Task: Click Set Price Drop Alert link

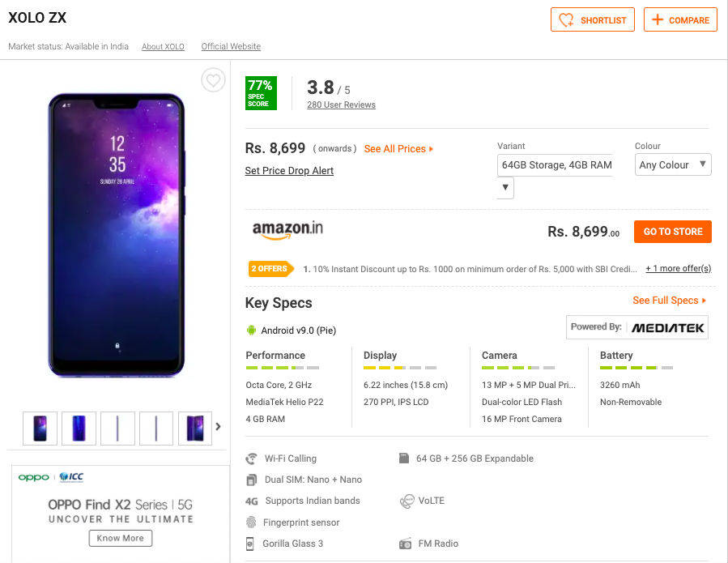Action: click(289, 171)
